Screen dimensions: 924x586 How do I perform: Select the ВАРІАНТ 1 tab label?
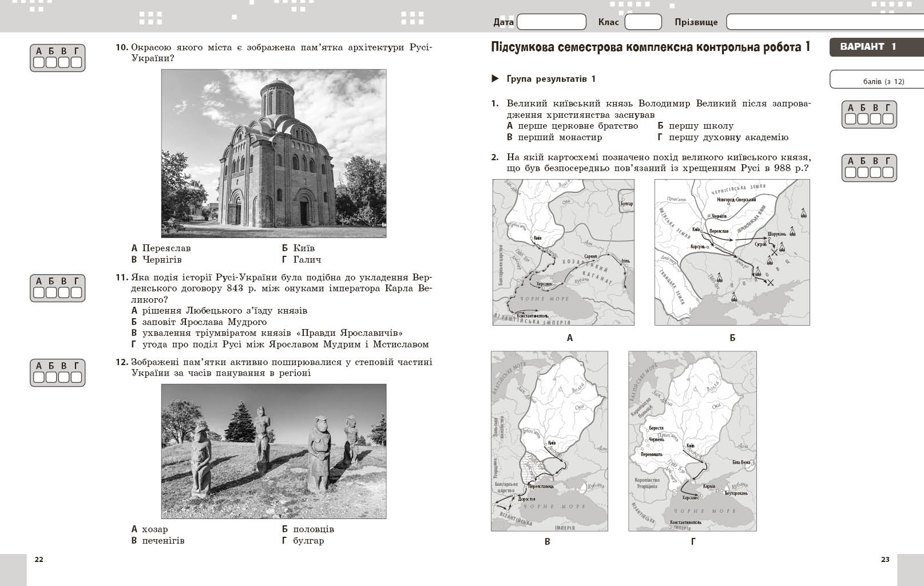pyautogui.click(x=868, y=47)
